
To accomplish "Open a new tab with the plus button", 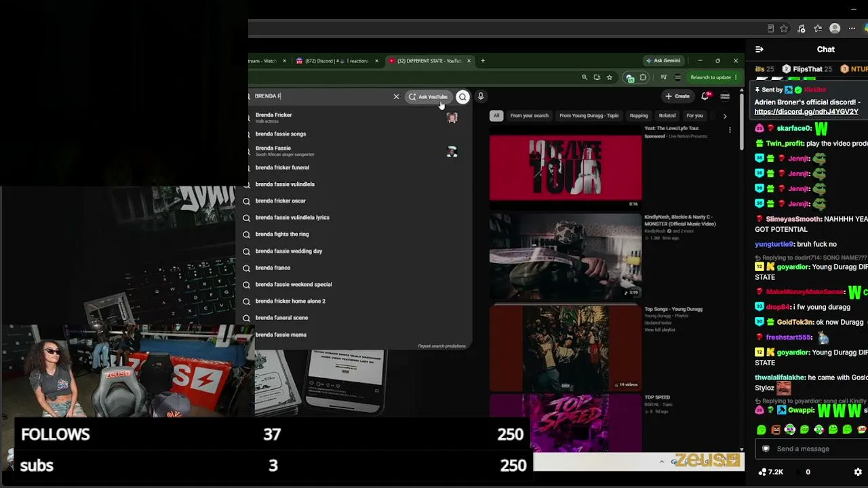I will pyautogui.click(x=483, y=61).
